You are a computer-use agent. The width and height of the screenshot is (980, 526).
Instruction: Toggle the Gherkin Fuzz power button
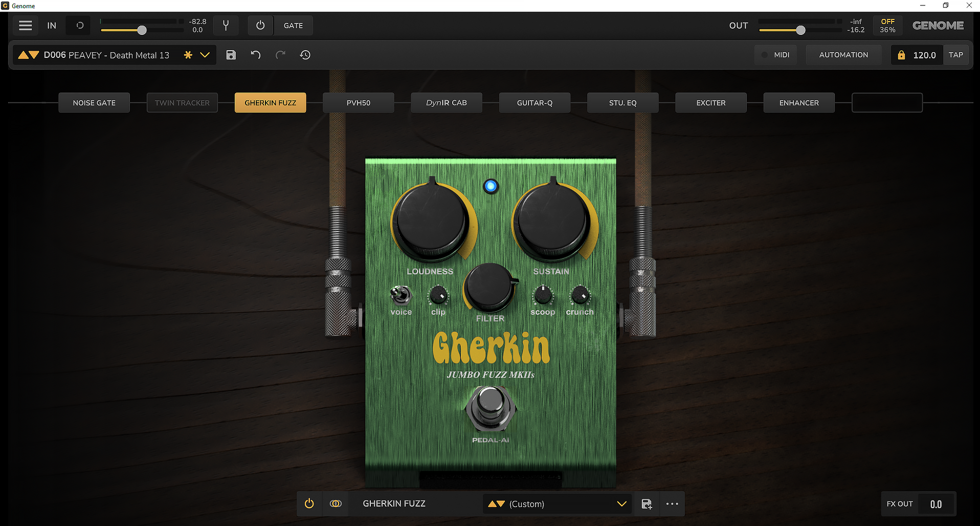(x=309, y=503)
